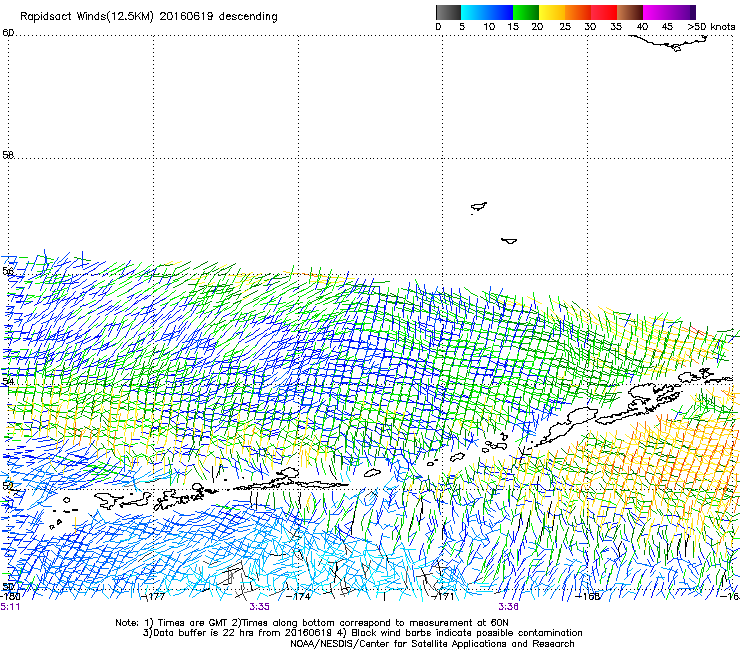The image size is (740, 650).
Task: Click the note line starting 'Note: 1) Times are GMT'
Action: point(312,623)
